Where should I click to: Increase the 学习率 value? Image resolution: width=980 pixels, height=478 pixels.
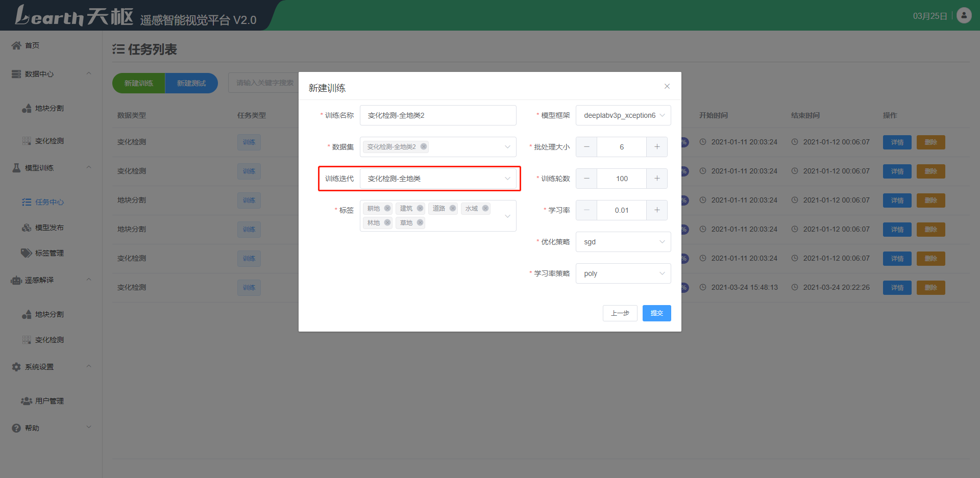pyautogui.click(x=657, y=210)
